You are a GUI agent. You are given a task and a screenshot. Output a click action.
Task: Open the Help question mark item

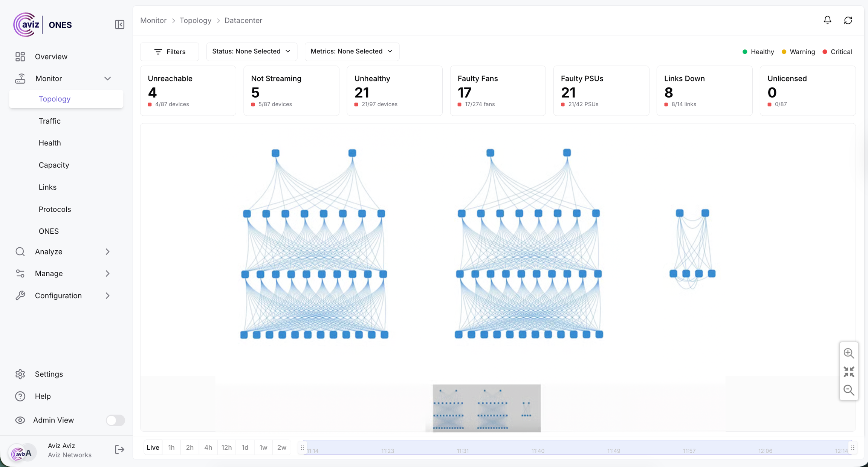(43, 396)
